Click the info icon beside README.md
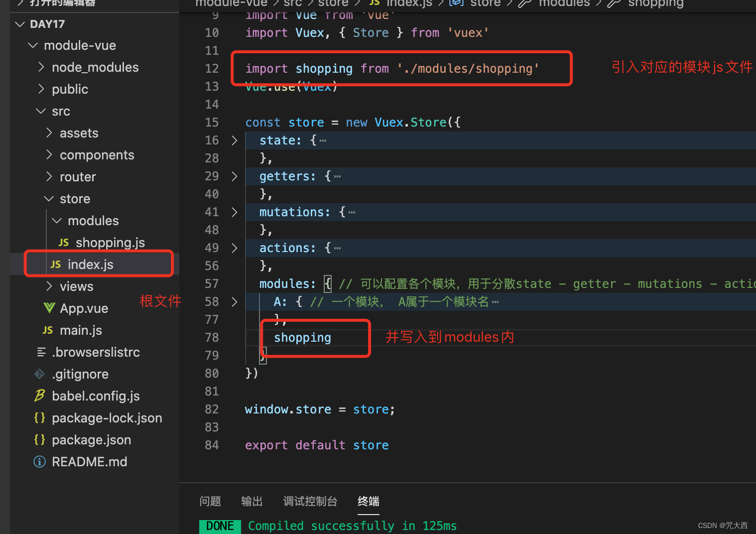The image size is (756, 534). click(39, 461)
